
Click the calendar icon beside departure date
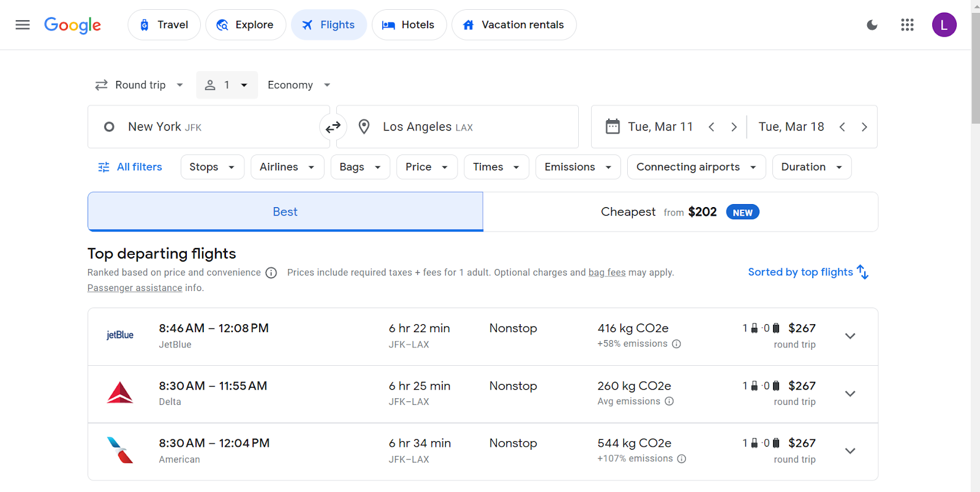(612, 127)
